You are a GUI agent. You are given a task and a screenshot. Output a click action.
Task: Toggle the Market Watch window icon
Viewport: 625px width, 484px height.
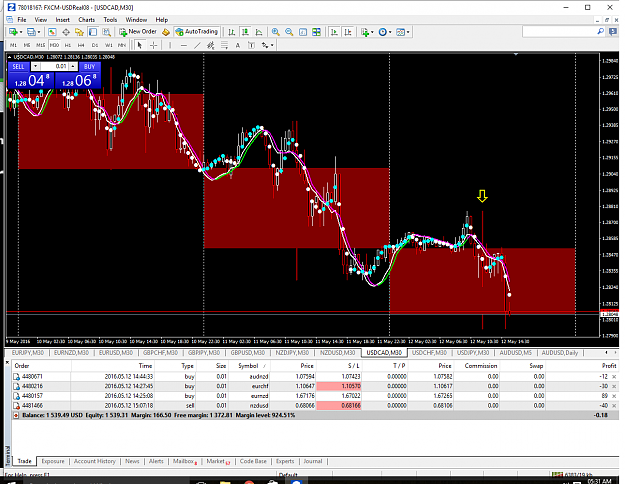tap(52, 32)
